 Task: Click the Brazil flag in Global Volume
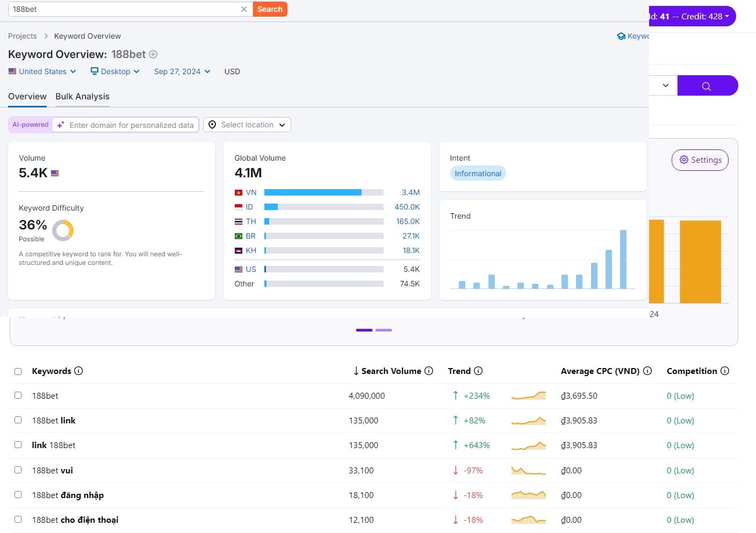(239, 236)
